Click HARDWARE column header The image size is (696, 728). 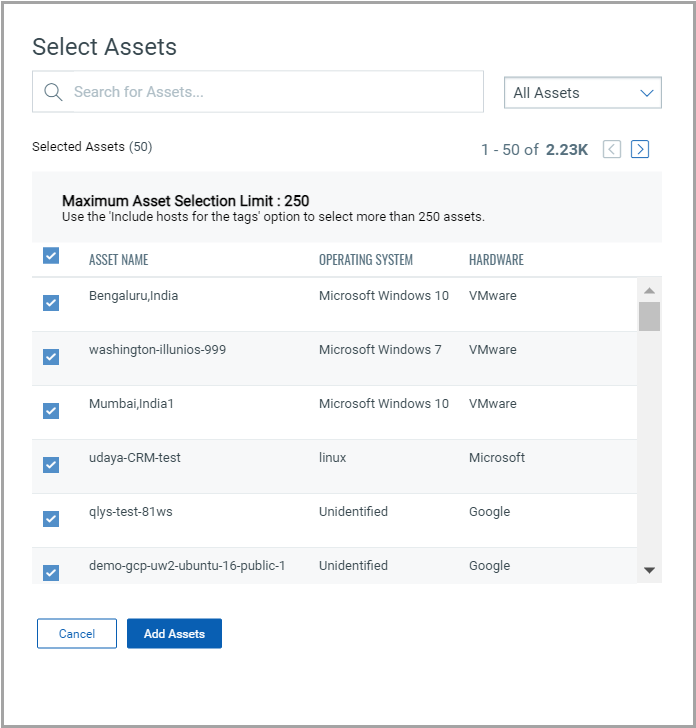(496, 260)
